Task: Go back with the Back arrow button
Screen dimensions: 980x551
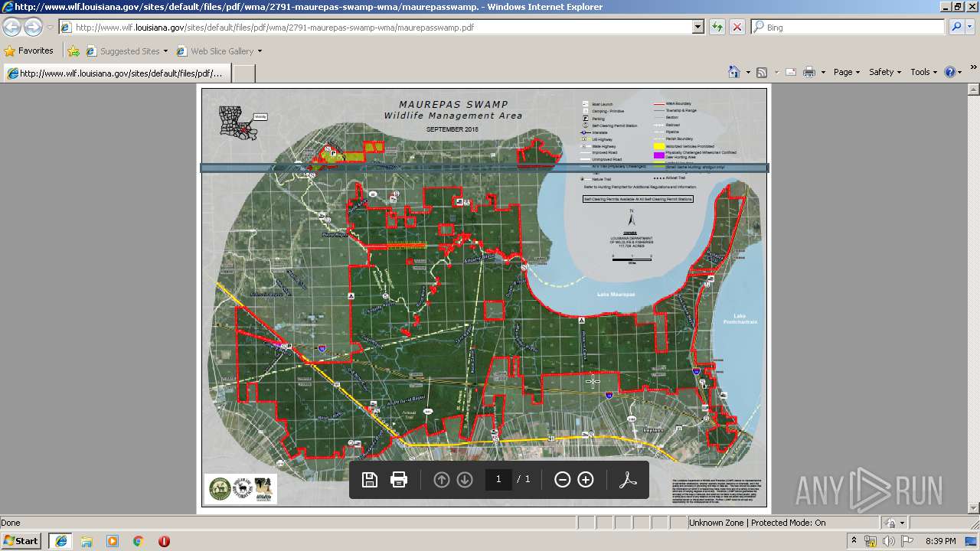Action: [12, 28]
